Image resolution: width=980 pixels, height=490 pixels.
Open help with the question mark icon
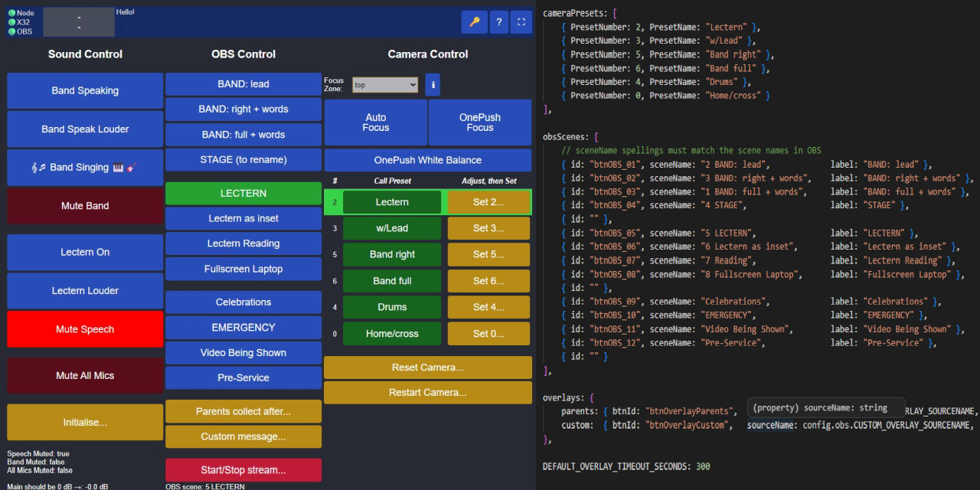(498, 22)
